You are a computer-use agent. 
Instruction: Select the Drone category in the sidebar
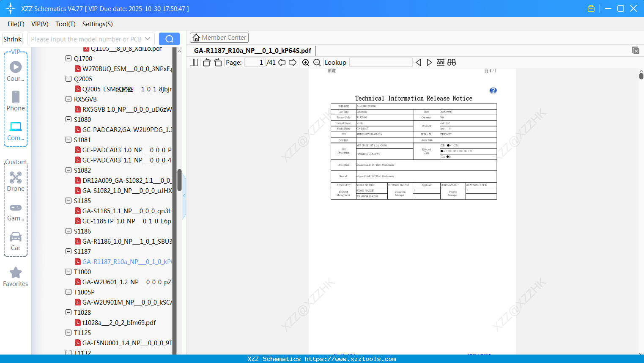[x=16, y=181]
